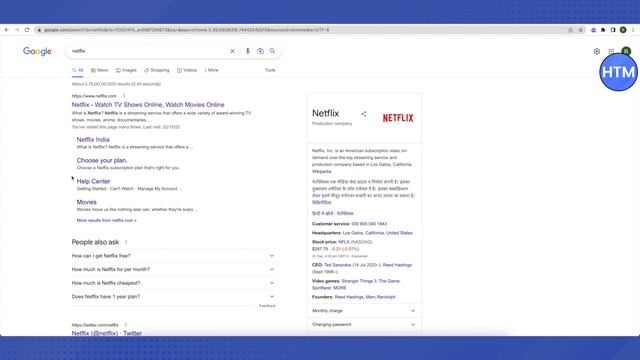Open the Extensions puzzle-piece menu

coord(603,30)
